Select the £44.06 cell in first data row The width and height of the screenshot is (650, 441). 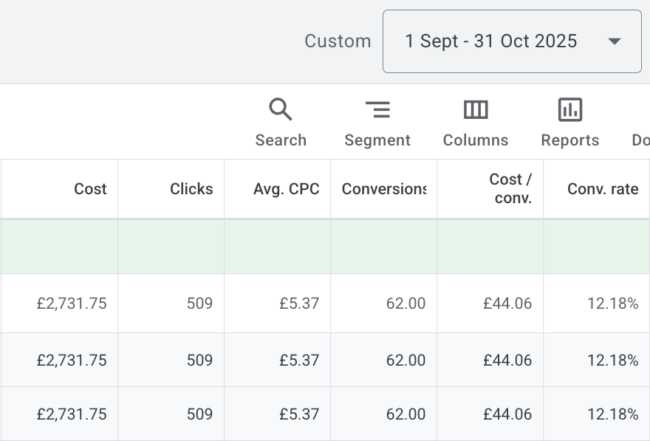point(507,304)
